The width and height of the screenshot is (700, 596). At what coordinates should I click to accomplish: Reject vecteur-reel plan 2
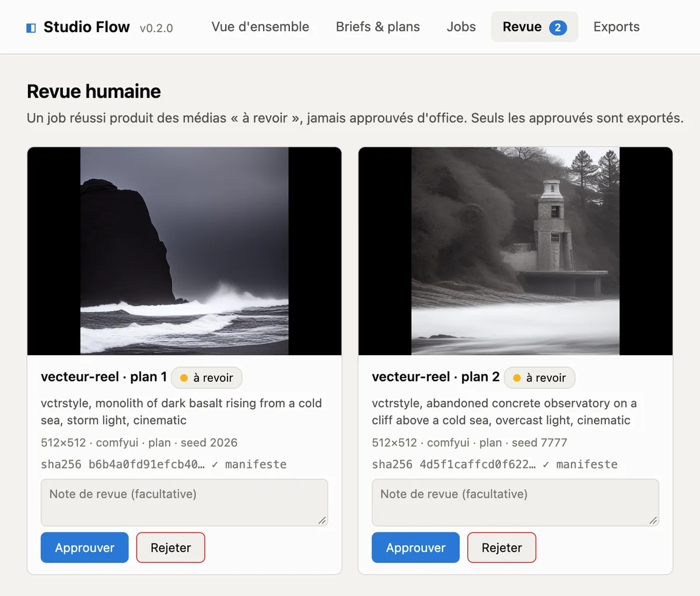(502, 548)
